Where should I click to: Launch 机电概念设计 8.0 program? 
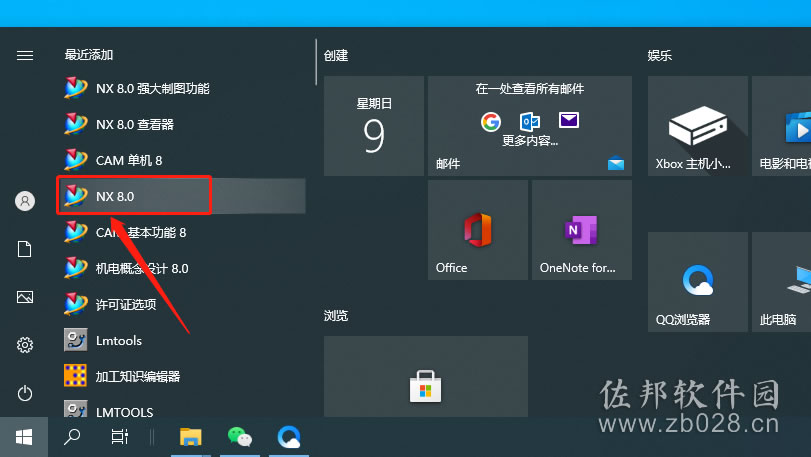181,268
